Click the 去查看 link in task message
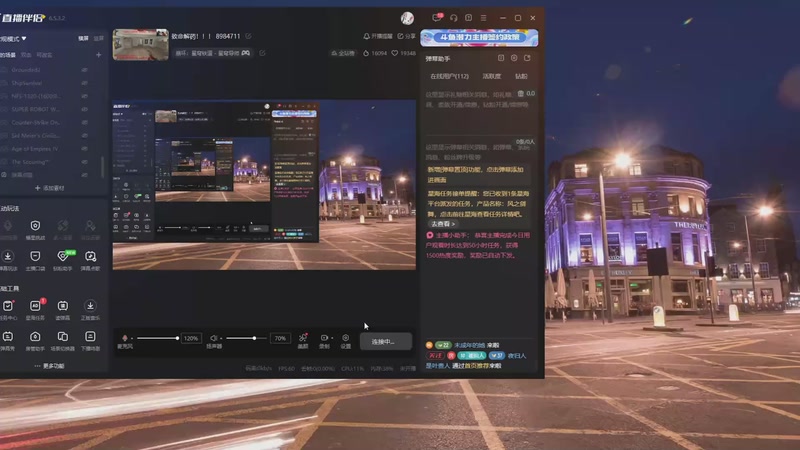The image size is (800, 450). coord(442,224)
